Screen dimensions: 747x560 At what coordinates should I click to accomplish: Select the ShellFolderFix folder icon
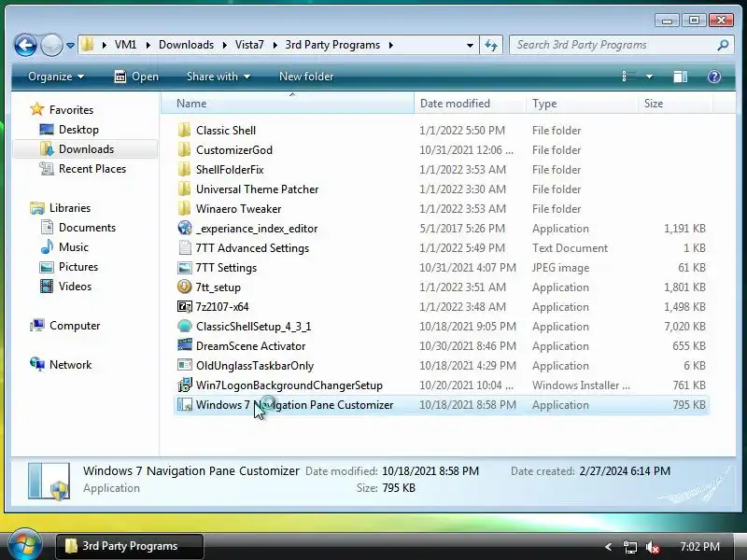(184, 170)
